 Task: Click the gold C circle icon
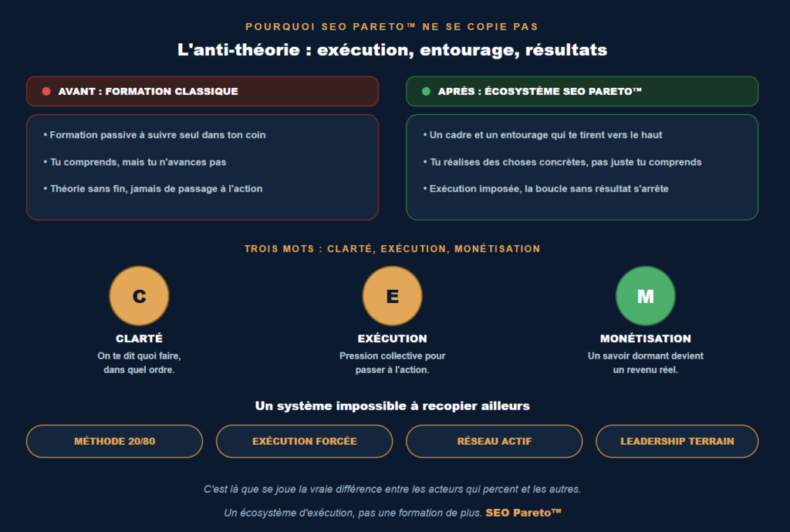(139, 296)
